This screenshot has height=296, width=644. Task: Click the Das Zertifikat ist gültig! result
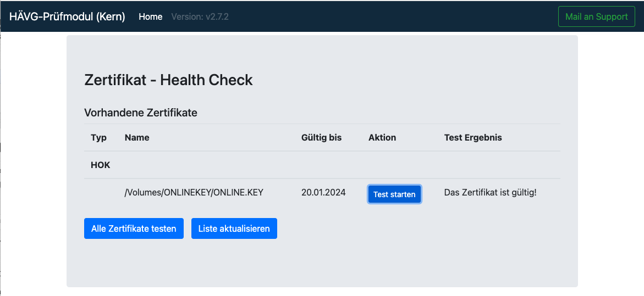click(490, 192)
